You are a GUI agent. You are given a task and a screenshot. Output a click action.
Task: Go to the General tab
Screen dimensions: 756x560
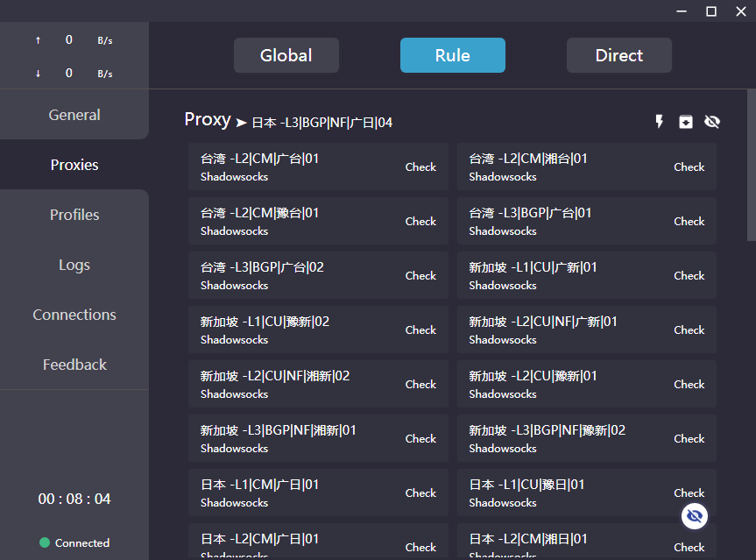[74, 115]
